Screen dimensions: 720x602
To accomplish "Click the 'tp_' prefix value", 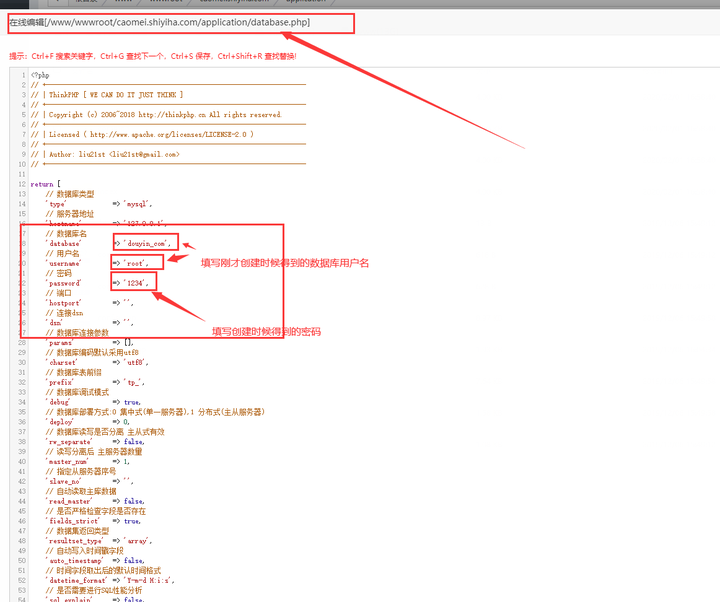I will (134, 383).
